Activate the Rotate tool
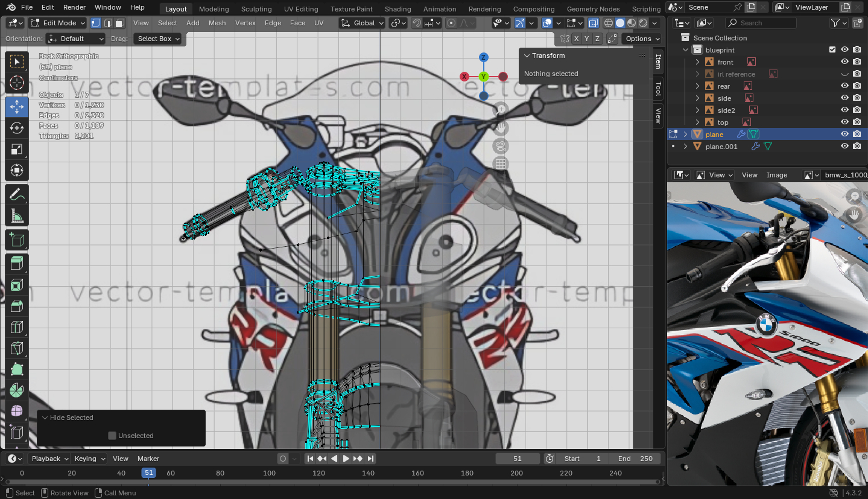Image resolution: width=868 pixels, height=499 pixels. pos(17,128)
